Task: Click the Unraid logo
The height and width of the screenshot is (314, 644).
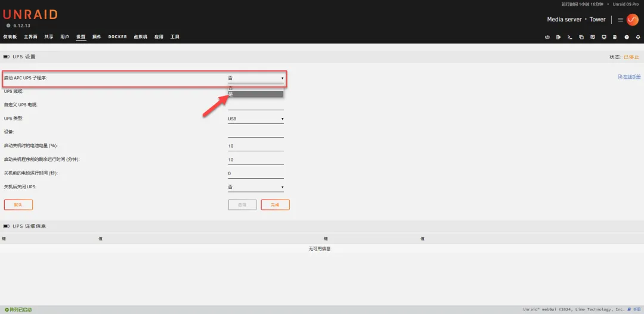Action: coord(30,15)
